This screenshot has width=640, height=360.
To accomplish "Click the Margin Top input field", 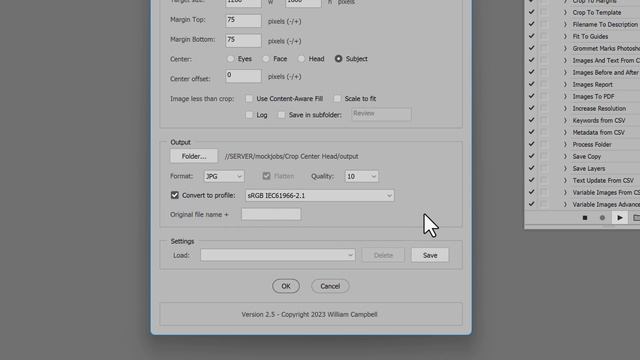I will pos(243,21).
